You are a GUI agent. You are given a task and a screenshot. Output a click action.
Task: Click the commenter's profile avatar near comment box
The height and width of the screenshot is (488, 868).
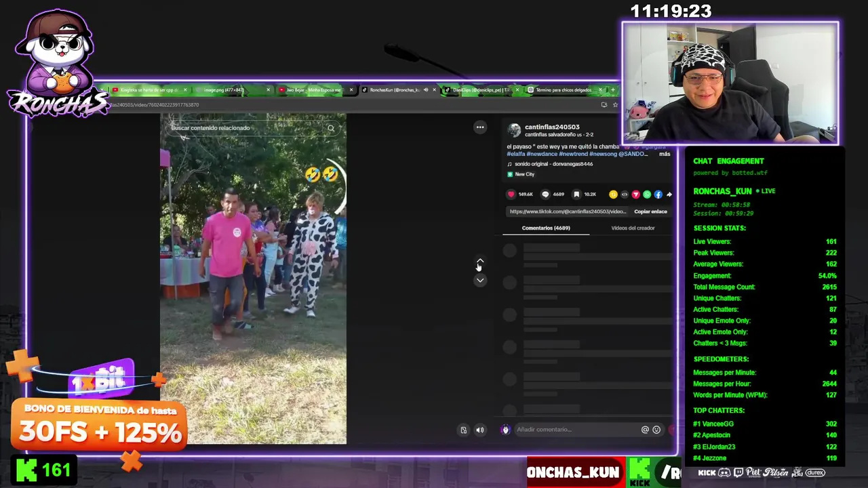point(505,430)
